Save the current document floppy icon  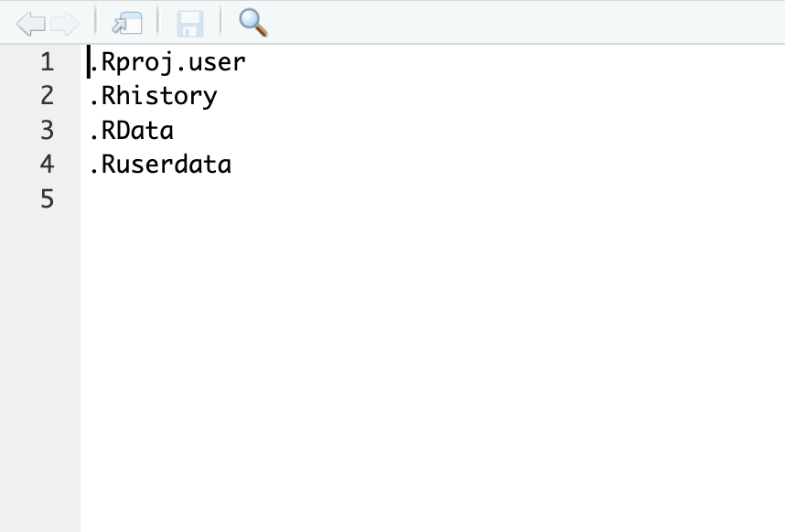189,24
